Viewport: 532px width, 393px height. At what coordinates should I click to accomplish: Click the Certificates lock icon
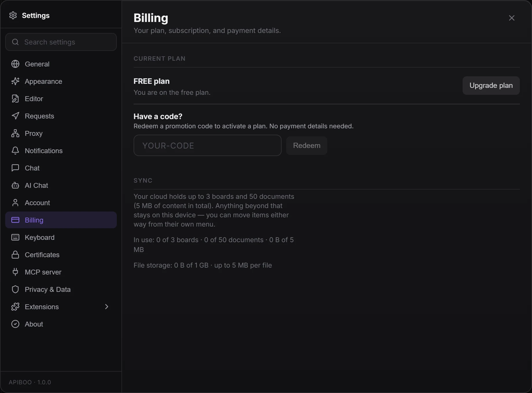pos(15,255)
